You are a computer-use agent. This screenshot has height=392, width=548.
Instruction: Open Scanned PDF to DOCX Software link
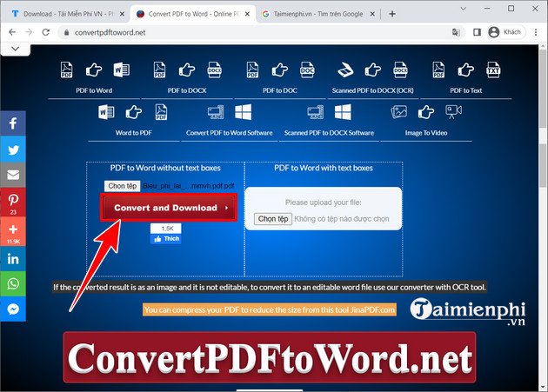pos(329,133)
